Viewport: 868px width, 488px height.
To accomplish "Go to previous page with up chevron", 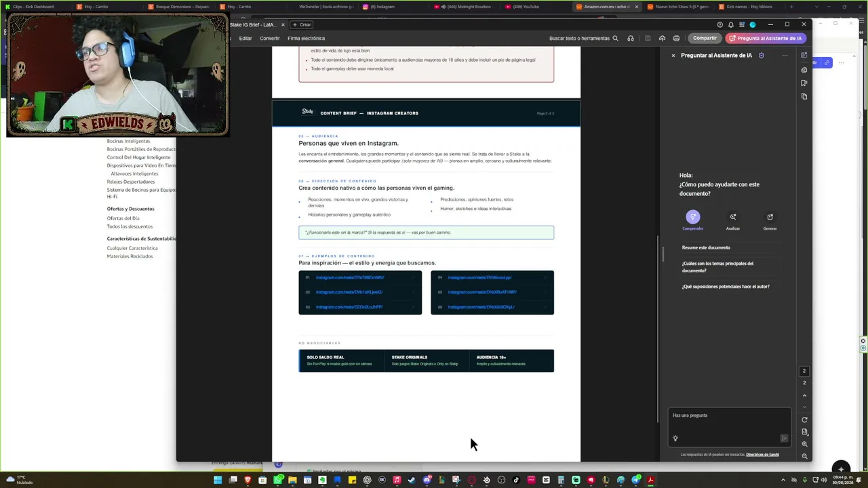I will click(804, 395).
